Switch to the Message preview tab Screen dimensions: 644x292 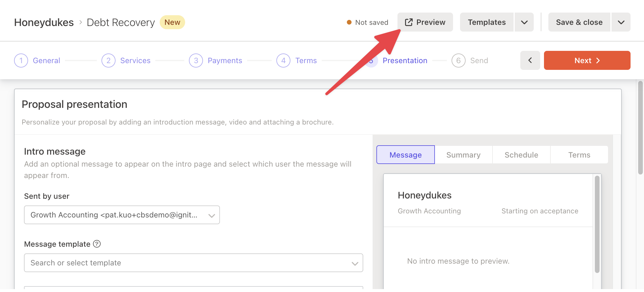tap(405, 155)
